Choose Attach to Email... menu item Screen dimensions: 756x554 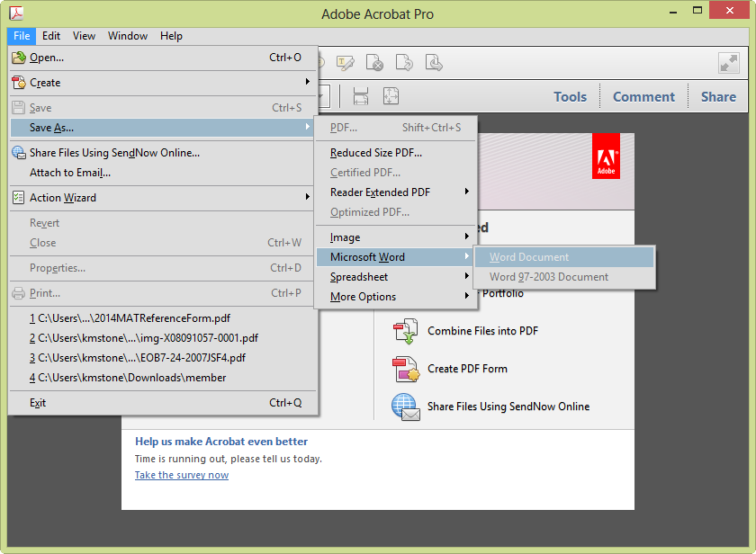(163, 173)
